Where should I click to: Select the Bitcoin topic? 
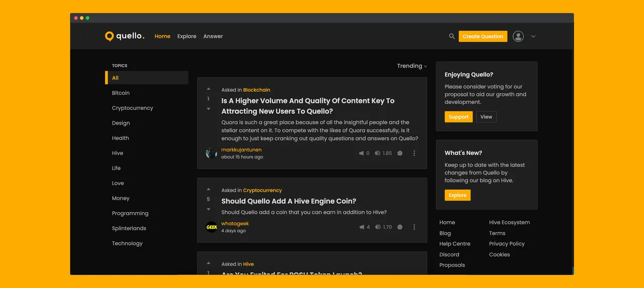coord(121,93)
